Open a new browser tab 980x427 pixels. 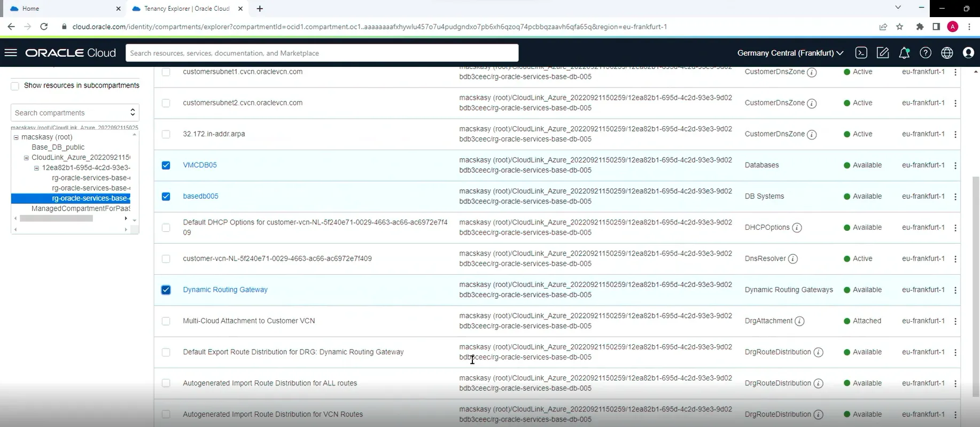pyautogui.click(x=260, y=9)
